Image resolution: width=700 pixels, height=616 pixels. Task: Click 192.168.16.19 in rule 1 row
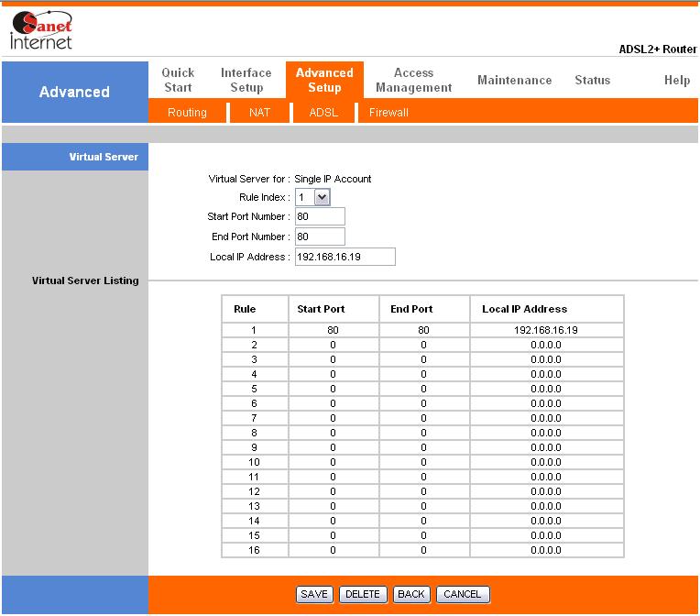click(x=546, y=330)
